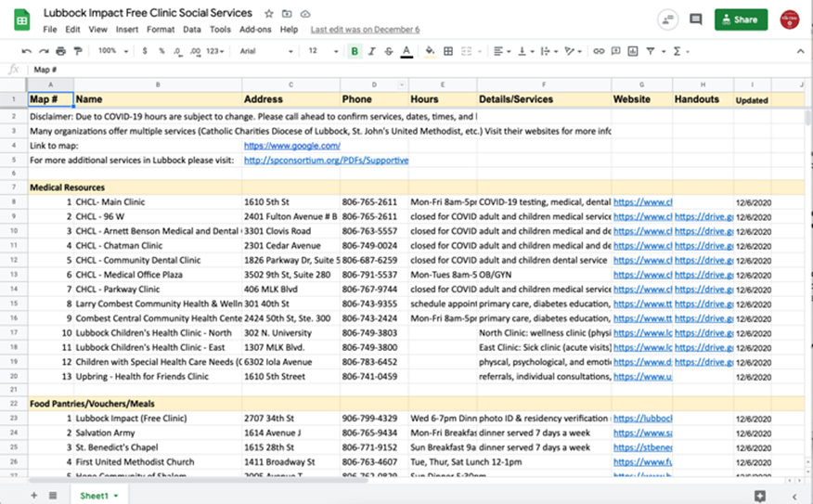The image size is (813, 504).
Task: Open the font size 12 dropdown
Action: (322, 51)
